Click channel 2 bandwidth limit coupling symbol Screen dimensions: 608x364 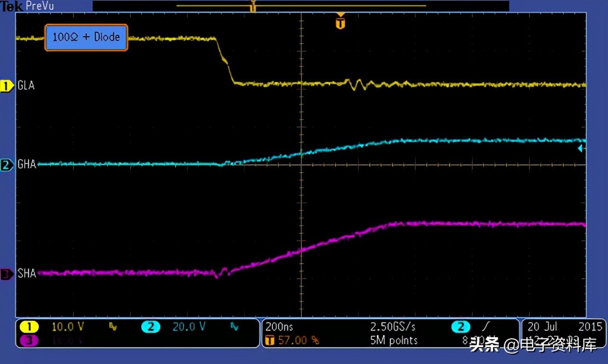(x=234, y=327)
